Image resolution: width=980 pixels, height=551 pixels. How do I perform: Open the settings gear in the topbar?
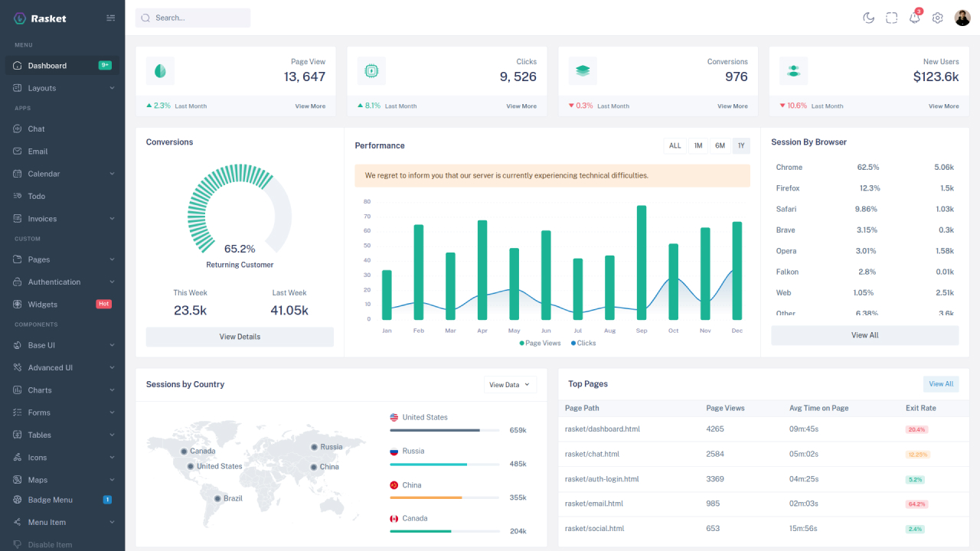tap(937, 17)
